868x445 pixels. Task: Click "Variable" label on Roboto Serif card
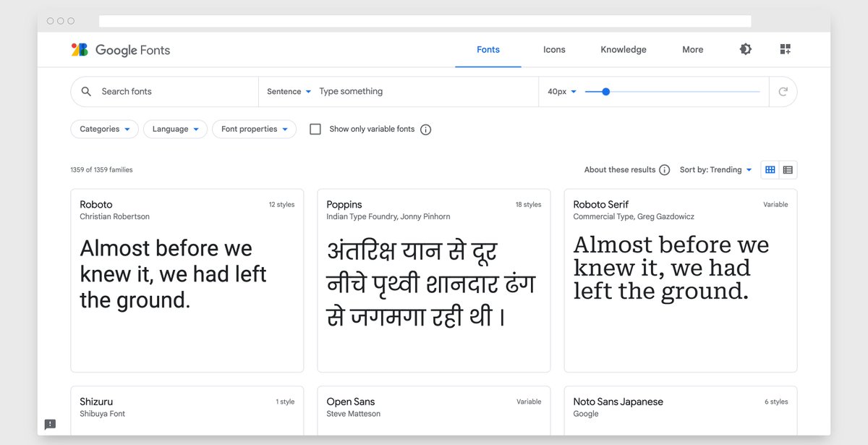pyautogui.click(x=775, y=205)
